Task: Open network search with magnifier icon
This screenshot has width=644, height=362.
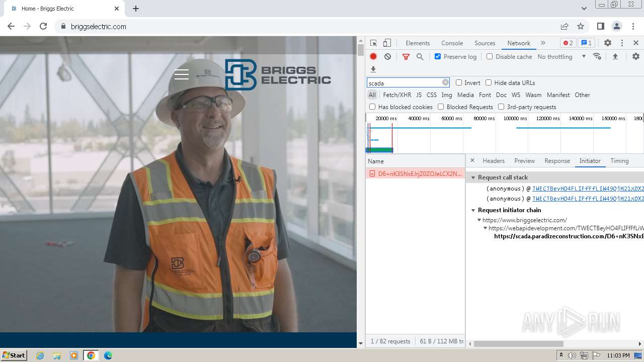Action: [420, 57]
